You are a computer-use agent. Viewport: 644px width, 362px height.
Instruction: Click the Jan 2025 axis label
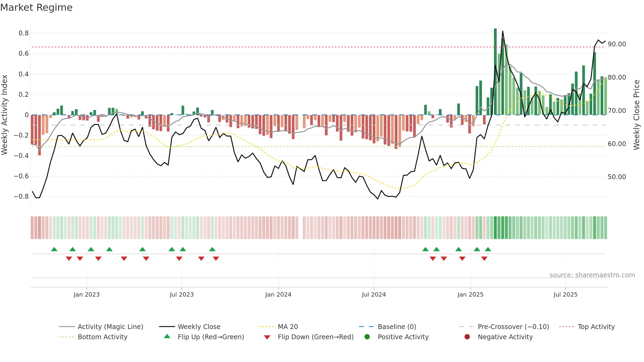coord(470,294)
